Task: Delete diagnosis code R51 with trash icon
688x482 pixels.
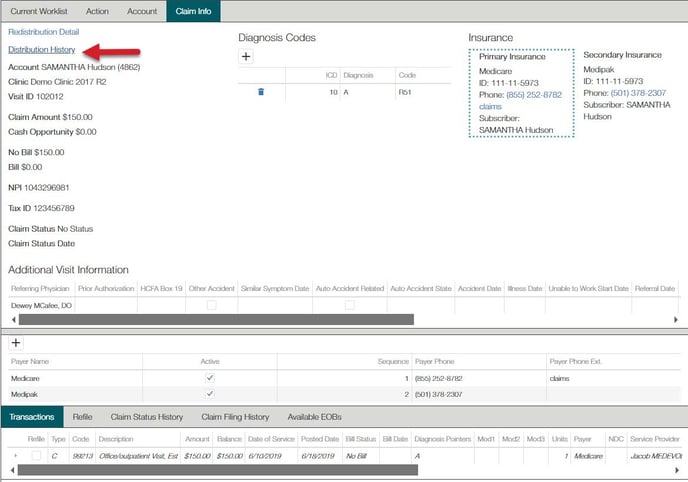Action: (x=261, y=91)
